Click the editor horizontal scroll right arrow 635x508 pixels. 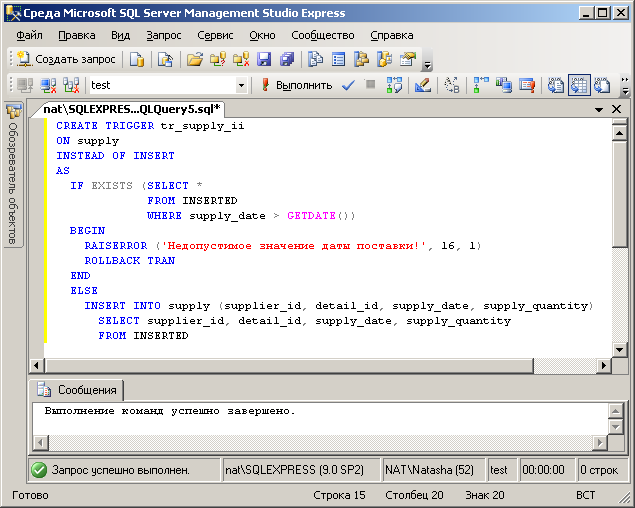[604, 365]
